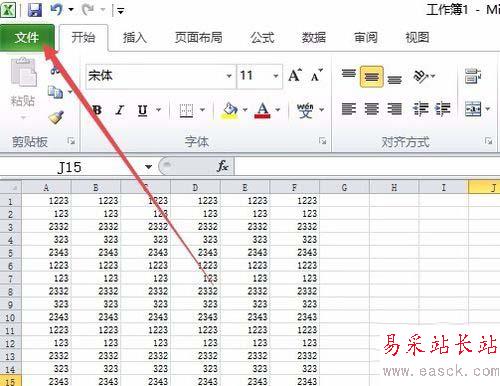Screen dimensions: 500x386
Task: Apply the red font color A
Action: click(262, 110)
